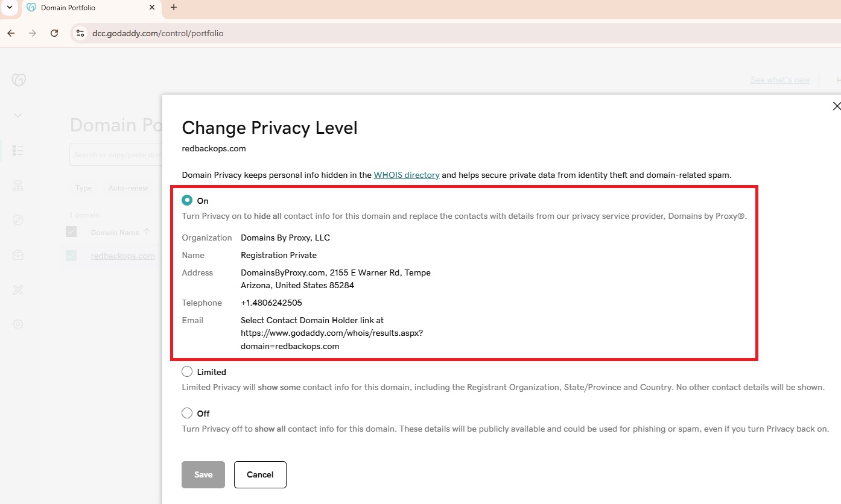Image resolution: width=841 pixels, height=504 pixels.
Task: Click the GoDaddy logo in sidebar
Action: [x=19, y=80]
